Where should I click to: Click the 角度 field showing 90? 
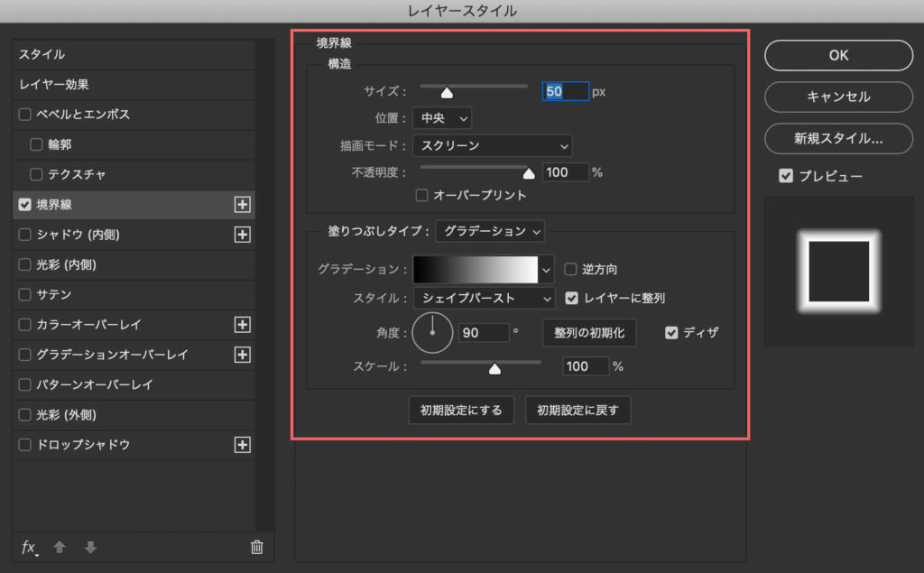pyautogui.click(x=484, y=333)
